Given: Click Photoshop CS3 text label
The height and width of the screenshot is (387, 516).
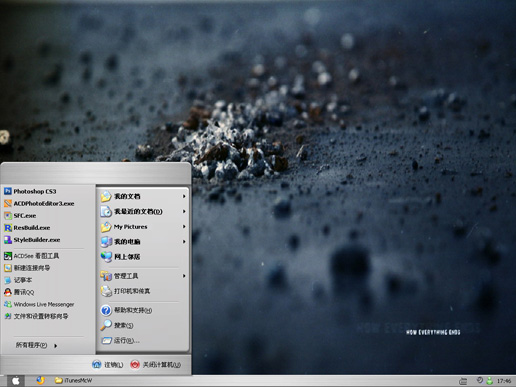Looking at the screenshot, I should pos(35,191).
